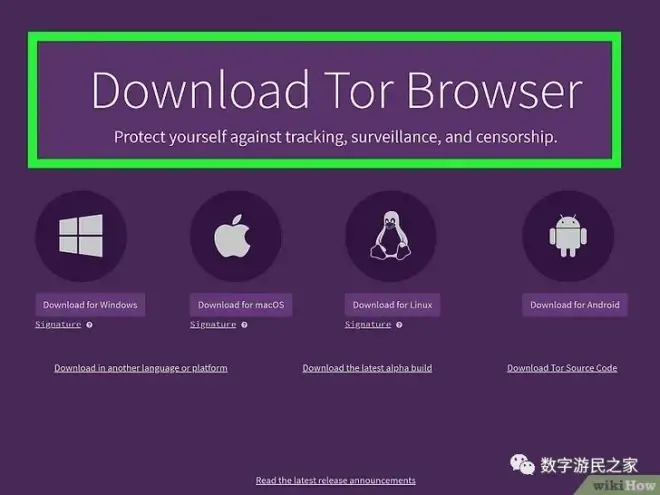This screenshot has height=495, width=660.
Task: Click Download for Linux button
Action: (392, 305)
